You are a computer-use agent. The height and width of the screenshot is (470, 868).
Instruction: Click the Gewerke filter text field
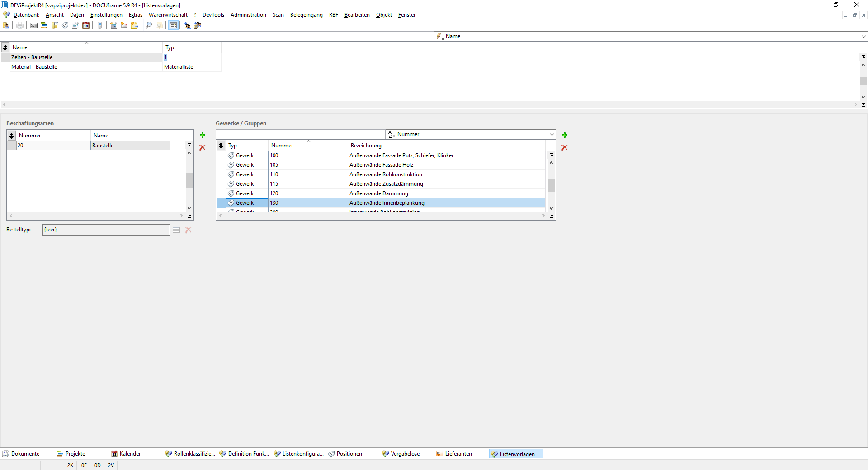click(x=301, y=134)
